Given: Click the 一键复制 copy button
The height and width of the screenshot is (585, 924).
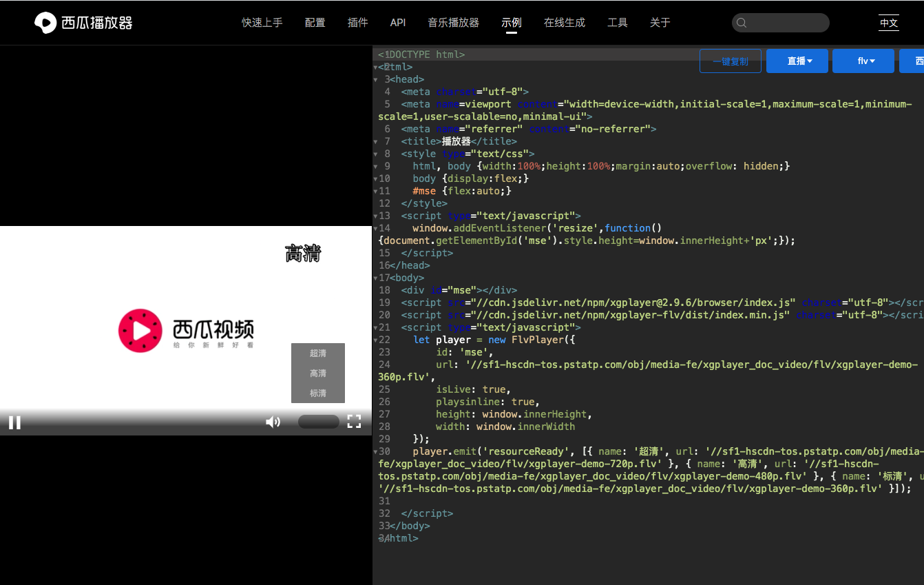Looking at the screenshot, I should point(730,61).
